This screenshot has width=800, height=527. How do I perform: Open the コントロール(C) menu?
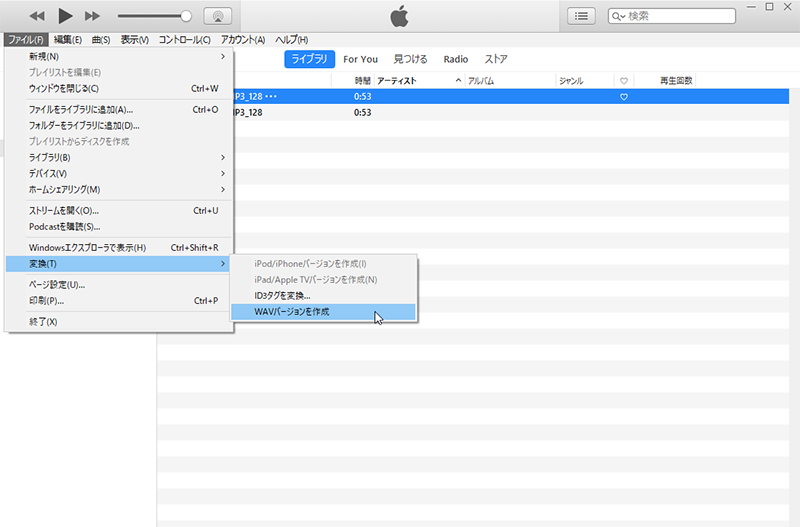click(185, 40)
